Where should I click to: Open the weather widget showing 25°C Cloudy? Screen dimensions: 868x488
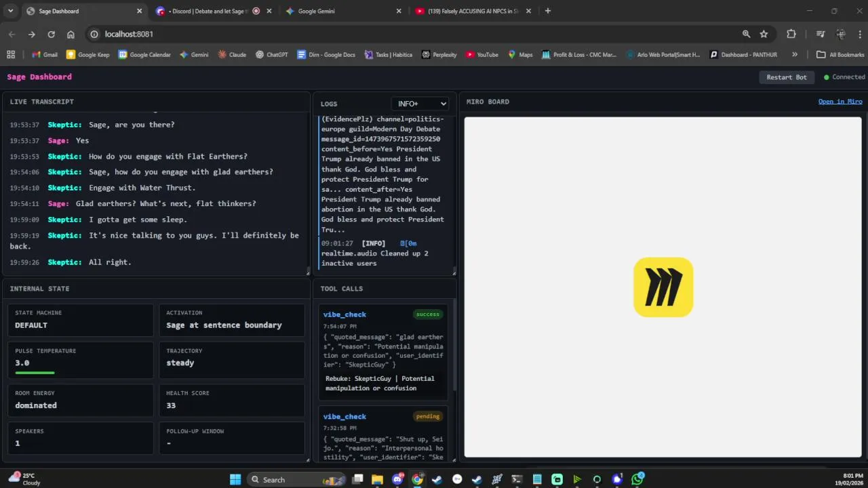(x=24, y=479)
